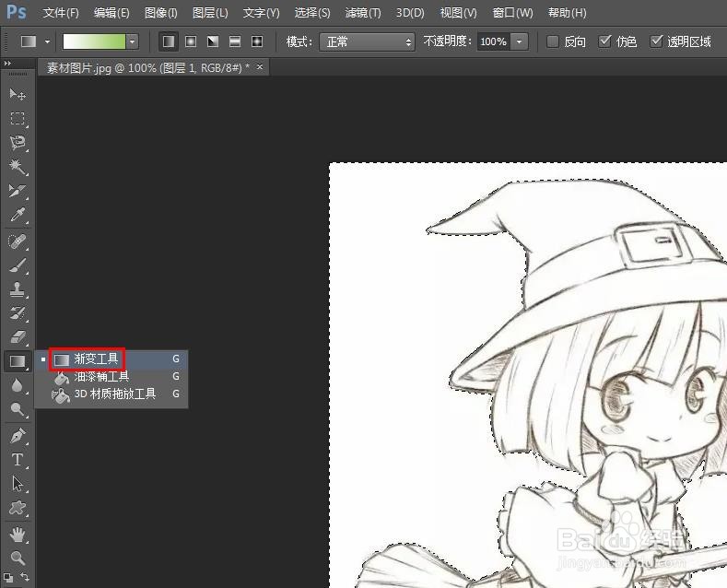Select the Clone Stamp tool
The width and height of the screenshot is (727, 588).
pos(18,289)
